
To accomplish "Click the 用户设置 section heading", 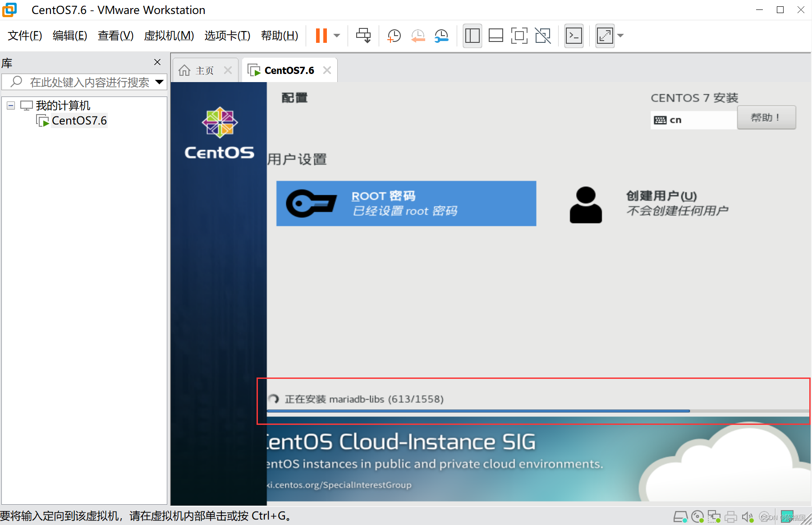I will pos(297,159).
